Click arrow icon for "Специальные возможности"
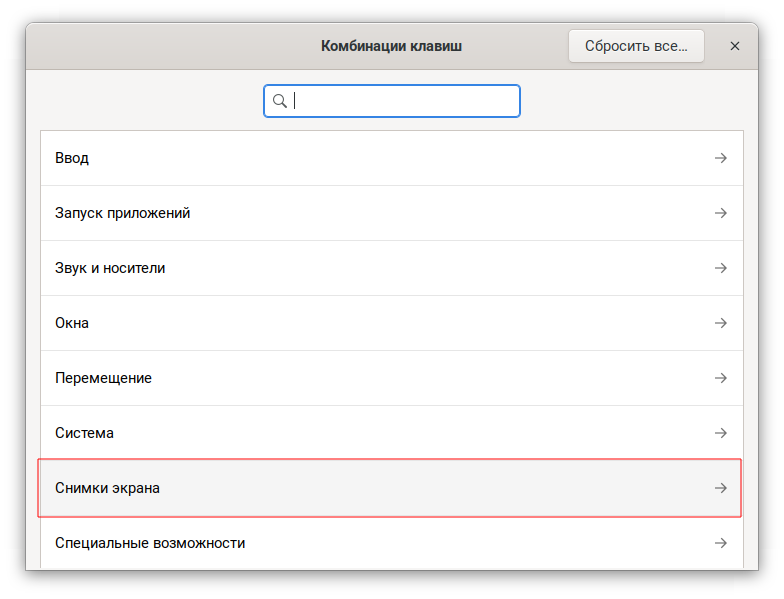 point(720,543)
